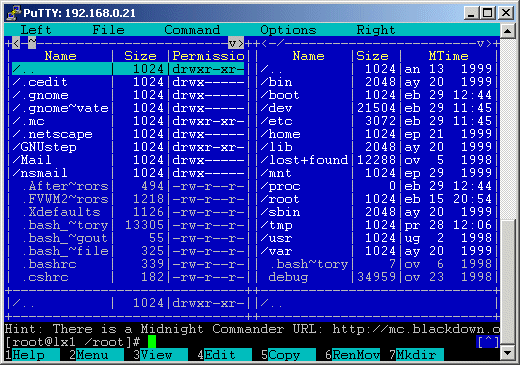The image size is (520, 365).
Task: Click the 5Copy function key
Action: coord(288,355)
